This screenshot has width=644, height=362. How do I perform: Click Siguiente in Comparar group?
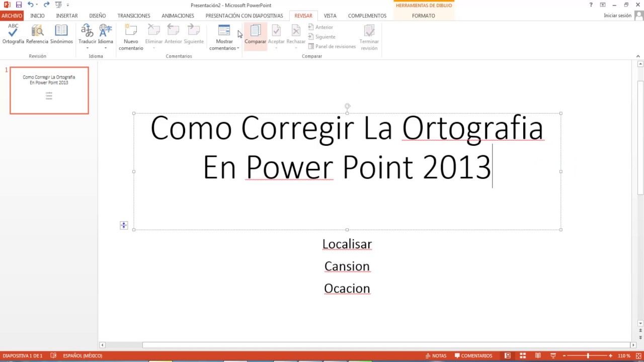[x=321, y=37]
